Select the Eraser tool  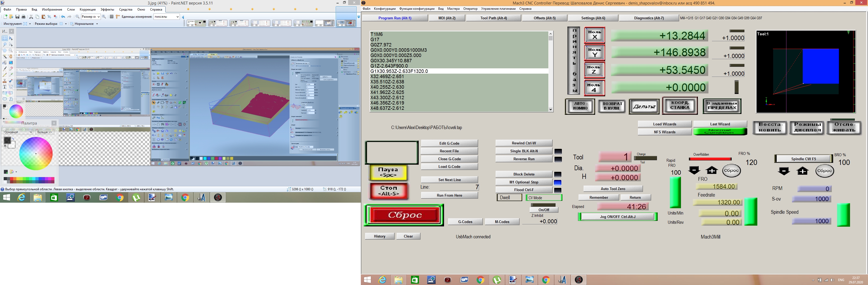[11, 68]
